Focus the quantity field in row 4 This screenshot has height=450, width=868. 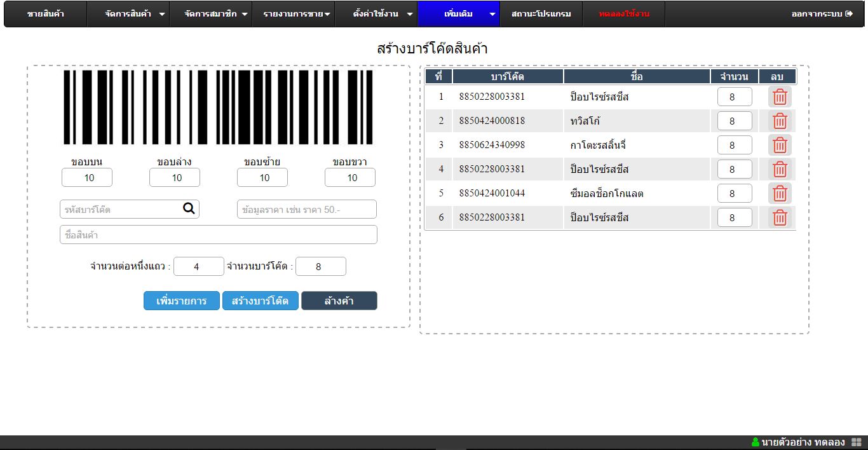click(735, 170)
